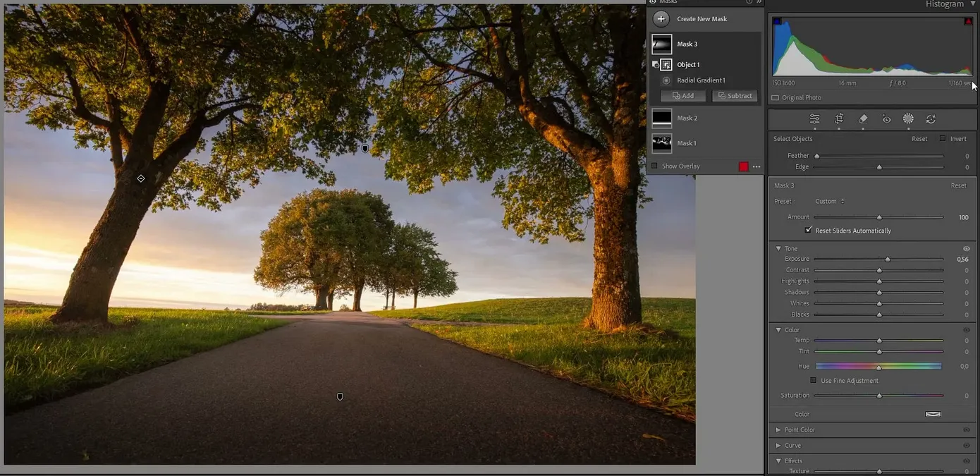This screenshot has width=980, height=476.
Task: Click the Feather slider handle
Action: coord(817,156)
